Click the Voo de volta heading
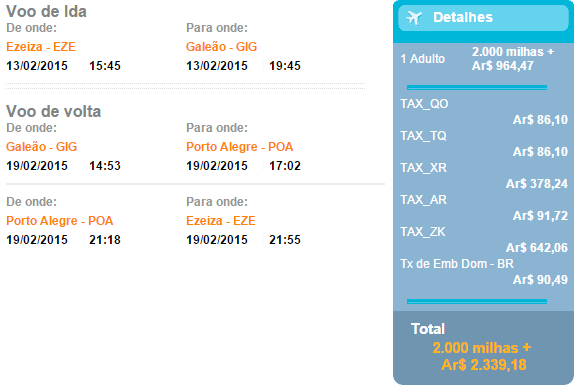The width and height of the screenshot is (575, 385). click(x=53, y=111)
